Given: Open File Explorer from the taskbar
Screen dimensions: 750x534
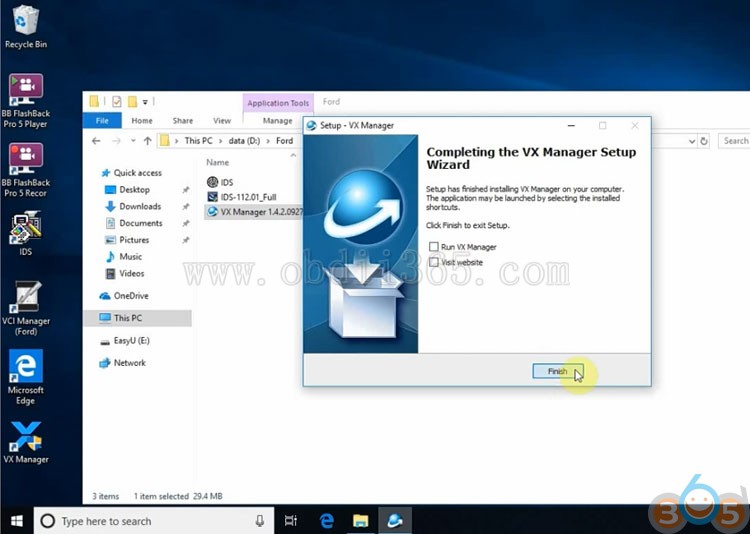Looking at the screenshot, I should 361,521.
